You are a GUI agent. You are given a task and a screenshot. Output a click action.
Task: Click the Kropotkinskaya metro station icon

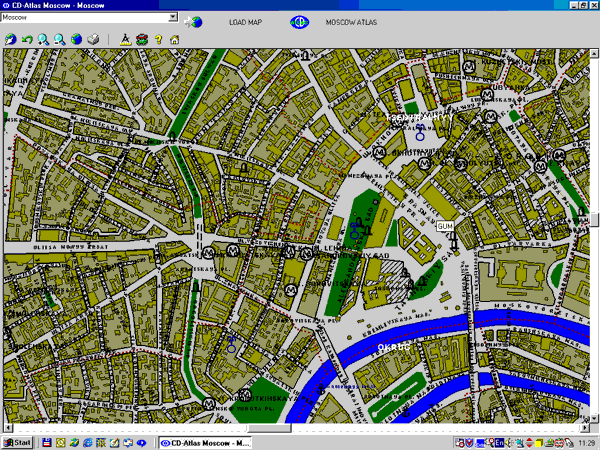pyautogui.click(x=209, y=404)
